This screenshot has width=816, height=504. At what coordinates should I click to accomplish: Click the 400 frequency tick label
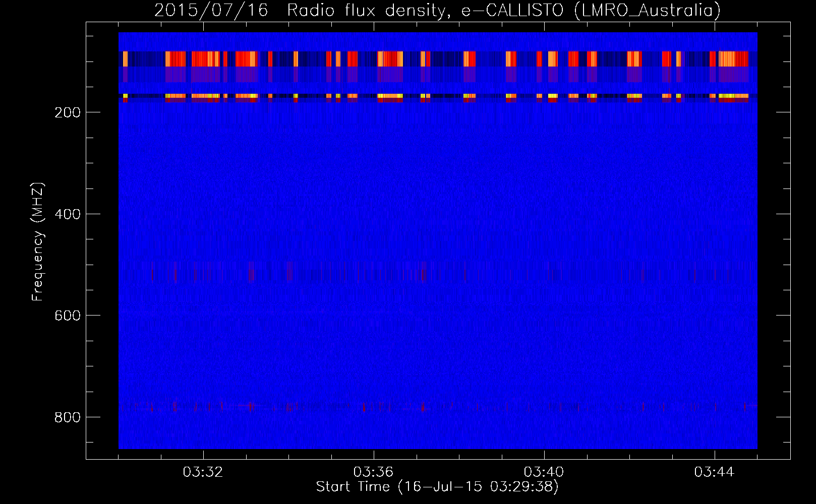(68, 214)
